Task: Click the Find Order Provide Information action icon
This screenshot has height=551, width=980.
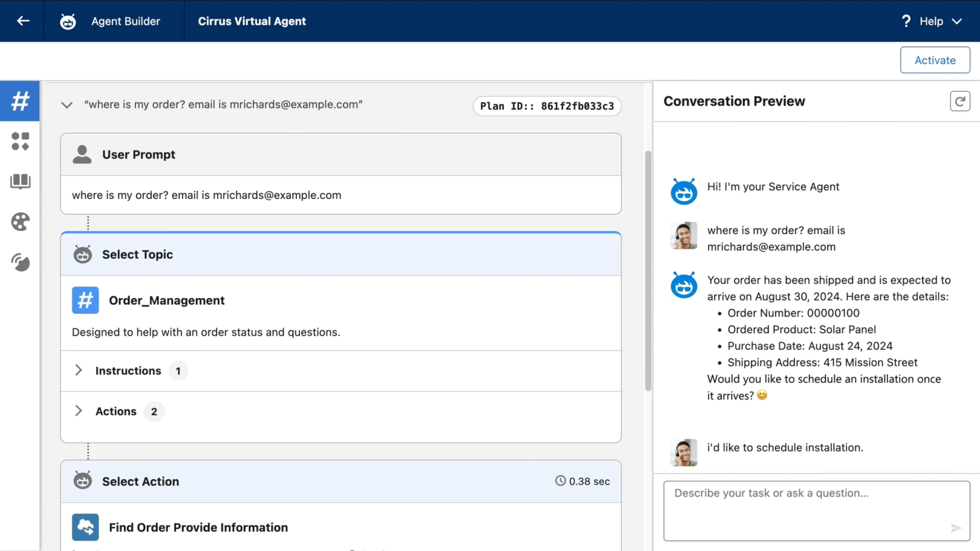Action: point(85,527)
